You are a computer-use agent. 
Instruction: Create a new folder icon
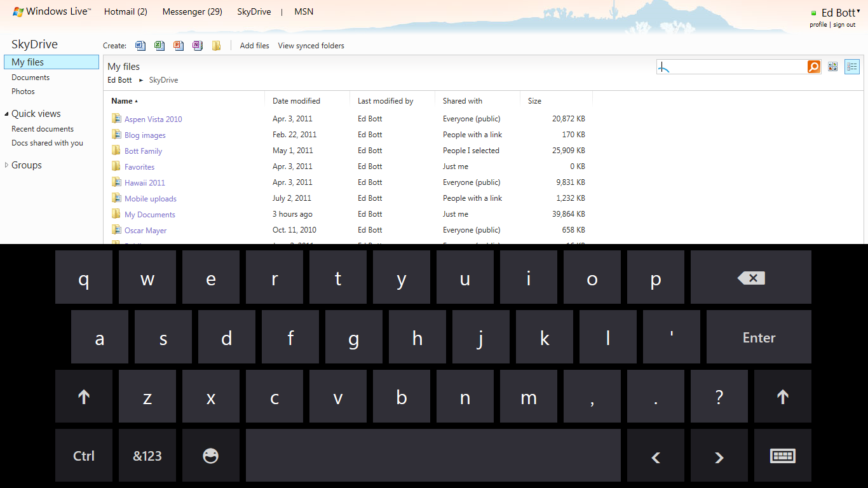tap(217, 46)
